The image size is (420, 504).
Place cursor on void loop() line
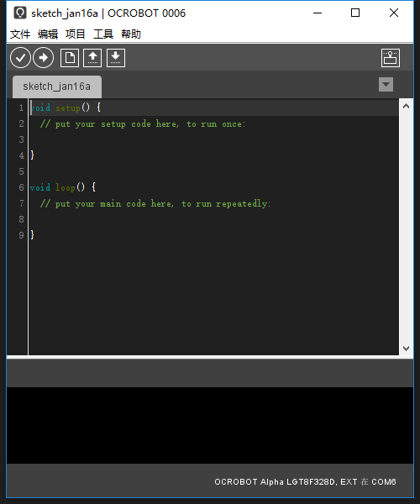(63, 187)
